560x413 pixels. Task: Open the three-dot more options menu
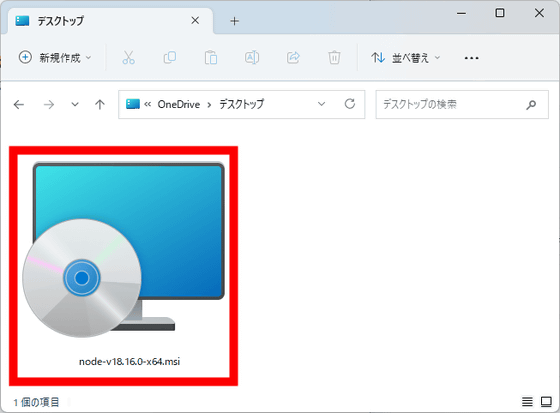[471, 58]
